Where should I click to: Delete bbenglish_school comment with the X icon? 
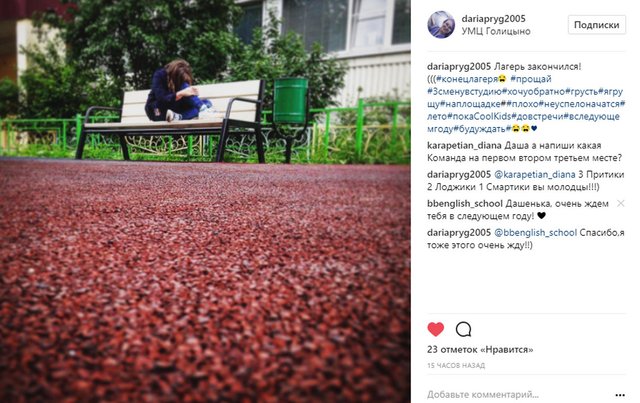pyautogui.click(x=620, y=203)
